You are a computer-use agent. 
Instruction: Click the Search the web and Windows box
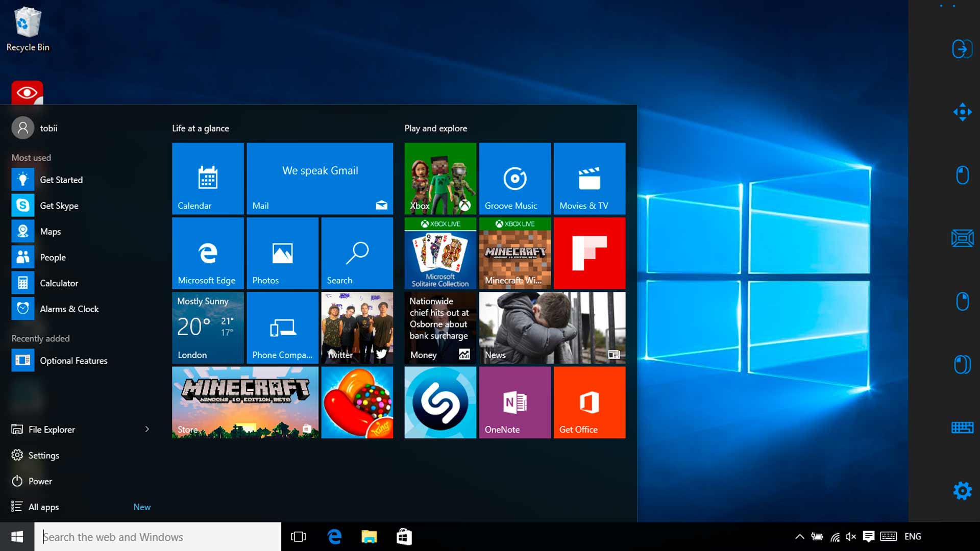(x=158, y=537)
